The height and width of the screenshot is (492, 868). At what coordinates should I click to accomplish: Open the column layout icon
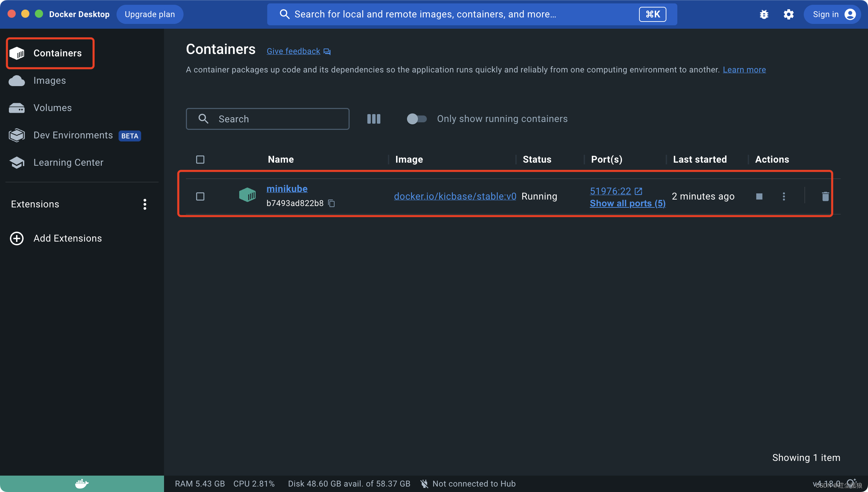click(374, 119)
